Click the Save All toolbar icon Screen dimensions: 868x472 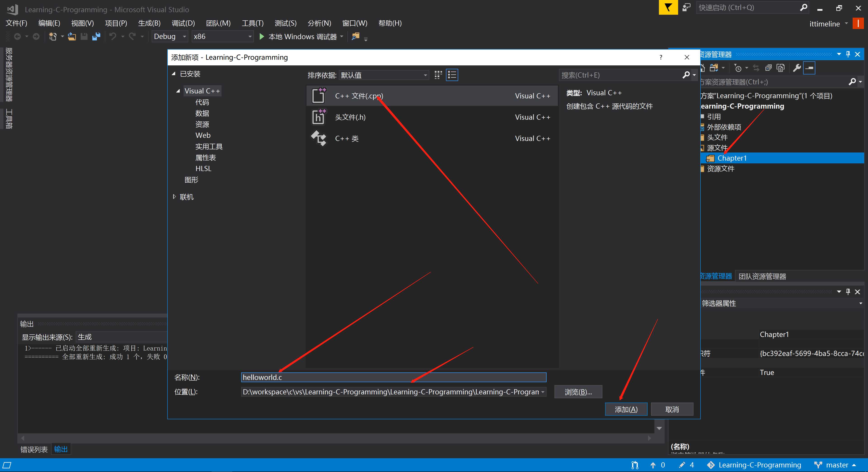[x=96, y=36]
